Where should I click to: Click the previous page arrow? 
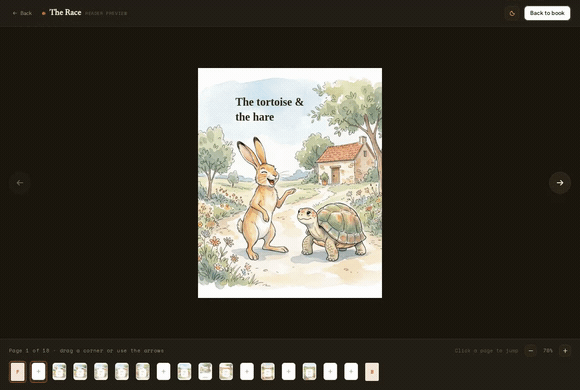[x=20, y=183]
